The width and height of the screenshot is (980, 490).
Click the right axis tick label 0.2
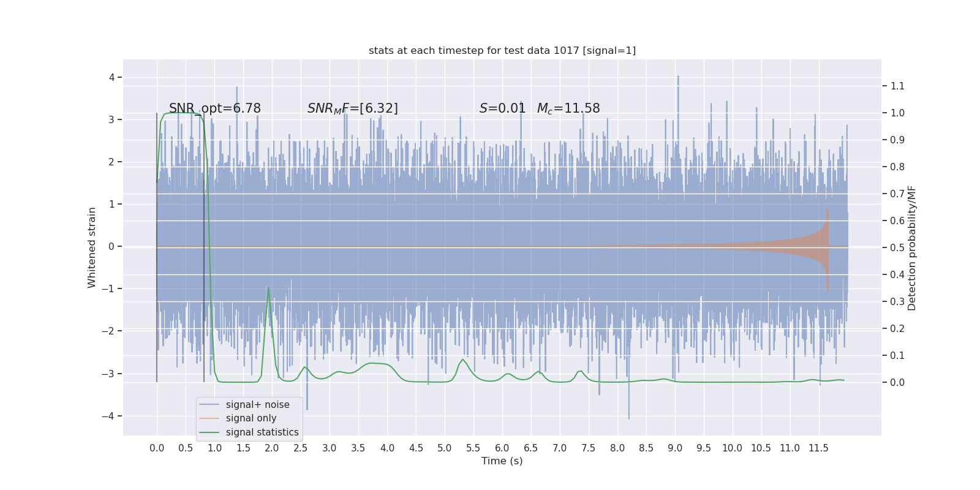[x=897, y=328]
